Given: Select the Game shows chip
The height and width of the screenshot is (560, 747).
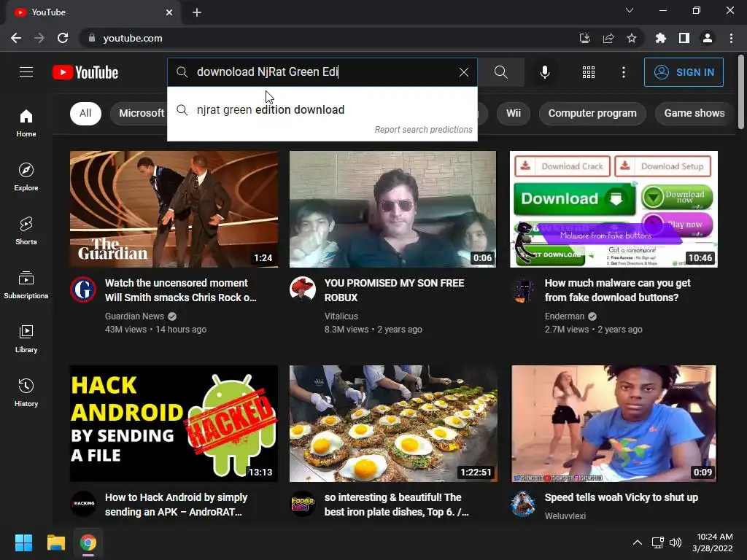Looking at the screenshot, I should (x=694, y=113).
